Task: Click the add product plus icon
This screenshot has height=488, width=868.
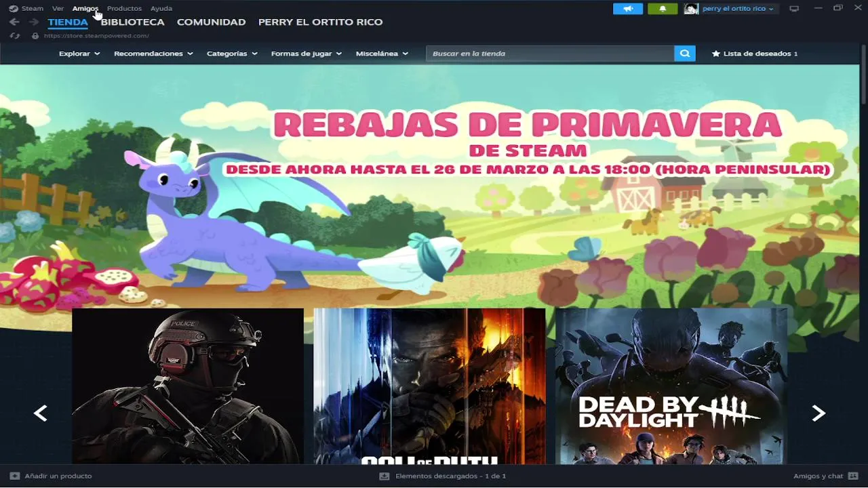Action: pyautogui.click(x=15, y=476)
